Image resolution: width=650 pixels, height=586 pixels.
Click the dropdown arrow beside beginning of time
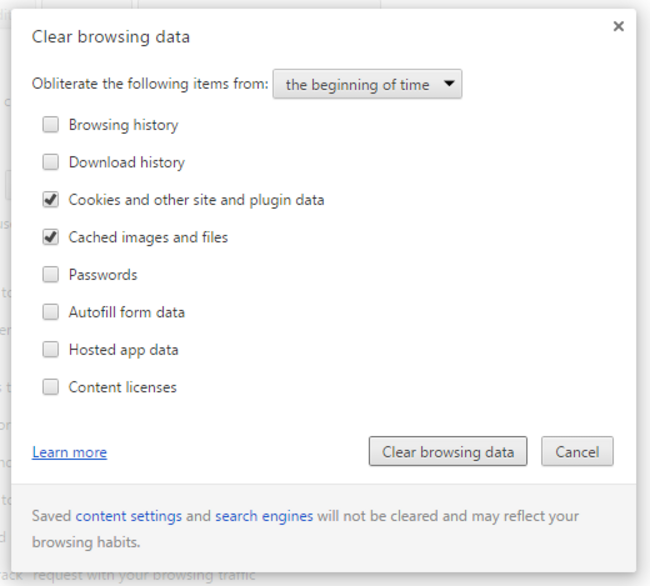[x=449, y=84]
